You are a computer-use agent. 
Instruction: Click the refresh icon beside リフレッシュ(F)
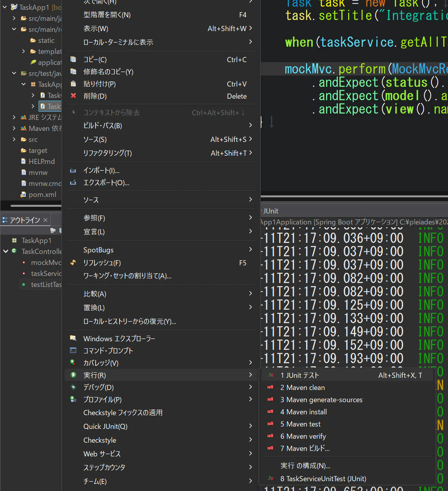tap(73, 263)
